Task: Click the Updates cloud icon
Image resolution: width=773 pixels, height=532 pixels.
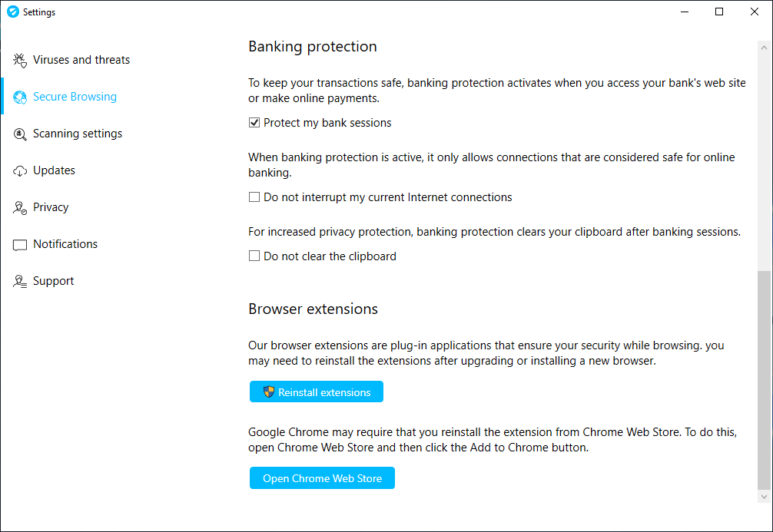Action: point(20,170)
